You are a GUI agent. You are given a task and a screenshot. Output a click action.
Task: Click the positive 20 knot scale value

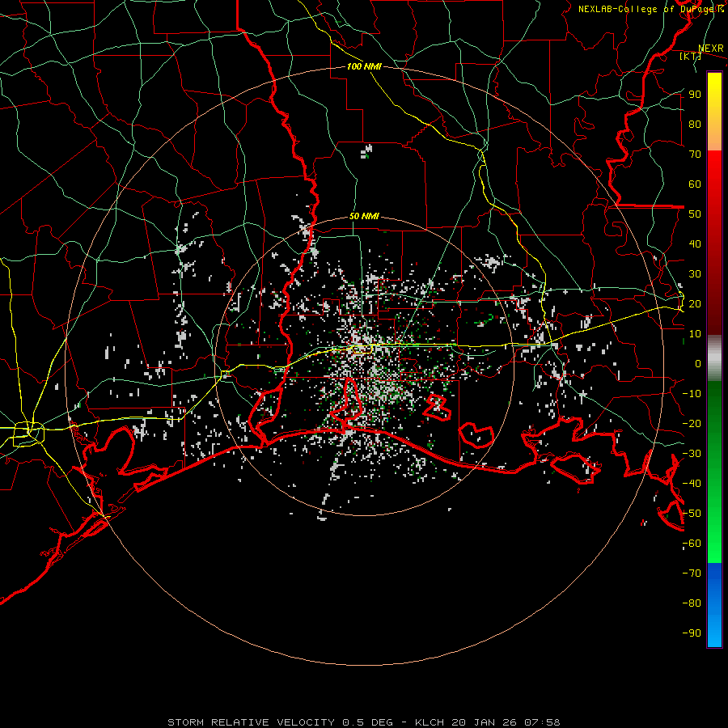695,303
